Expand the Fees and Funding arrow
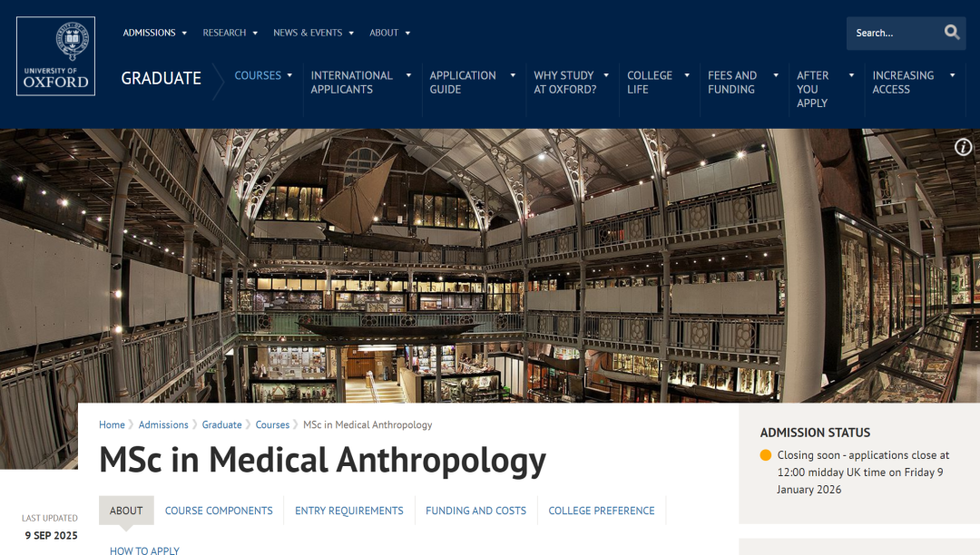The image size is (980, 555). tap(776, 75)
